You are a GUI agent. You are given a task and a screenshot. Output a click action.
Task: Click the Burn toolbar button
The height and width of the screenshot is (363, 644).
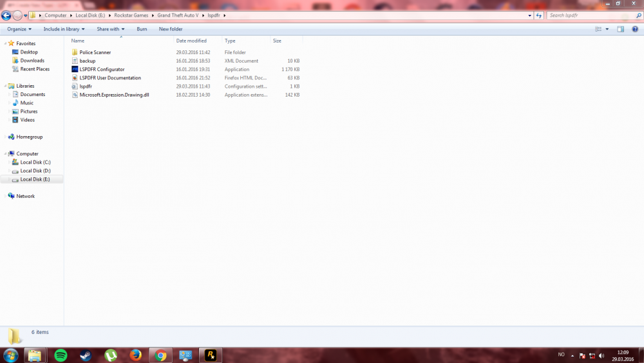coord(142,29)
